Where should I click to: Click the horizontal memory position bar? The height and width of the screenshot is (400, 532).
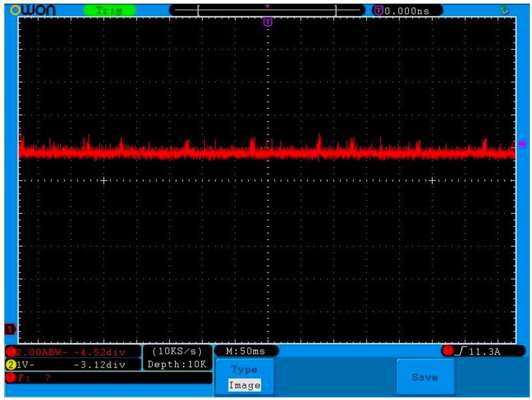point(267,10)
